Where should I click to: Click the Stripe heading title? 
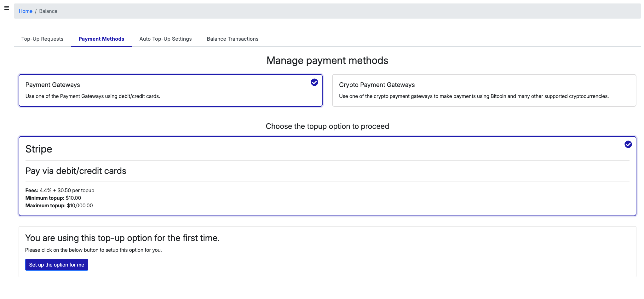[x=39, y=149]
